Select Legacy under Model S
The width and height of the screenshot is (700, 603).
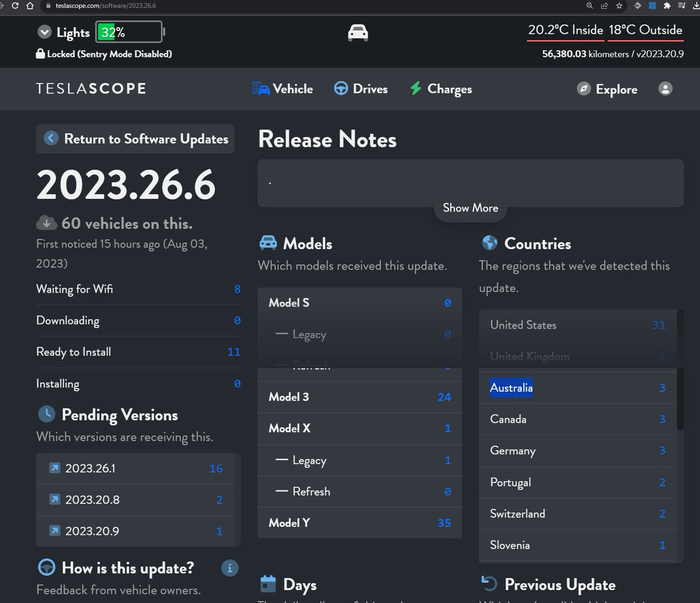(360, 334)
